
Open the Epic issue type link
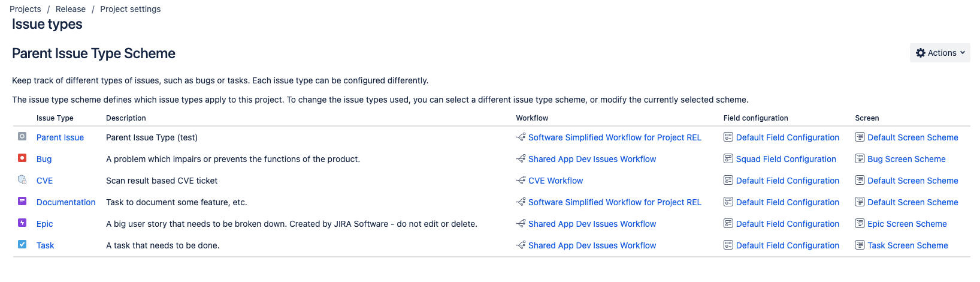44,224
